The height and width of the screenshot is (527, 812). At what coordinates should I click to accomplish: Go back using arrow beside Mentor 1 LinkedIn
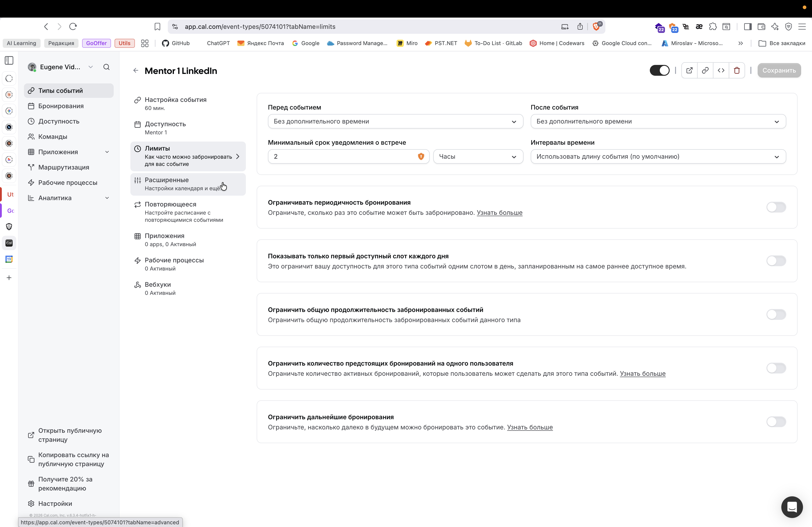click(136, 71)
